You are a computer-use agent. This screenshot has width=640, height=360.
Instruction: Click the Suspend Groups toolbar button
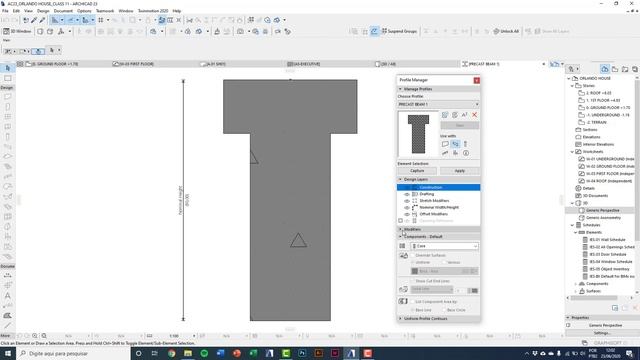[399, 31]
